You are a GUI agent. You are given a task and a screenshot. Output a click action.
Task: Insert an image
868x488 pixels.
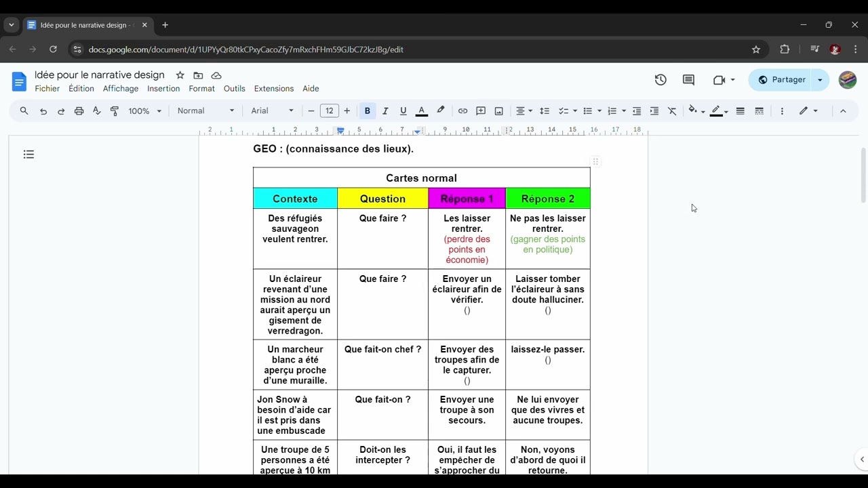coord(499,111)
